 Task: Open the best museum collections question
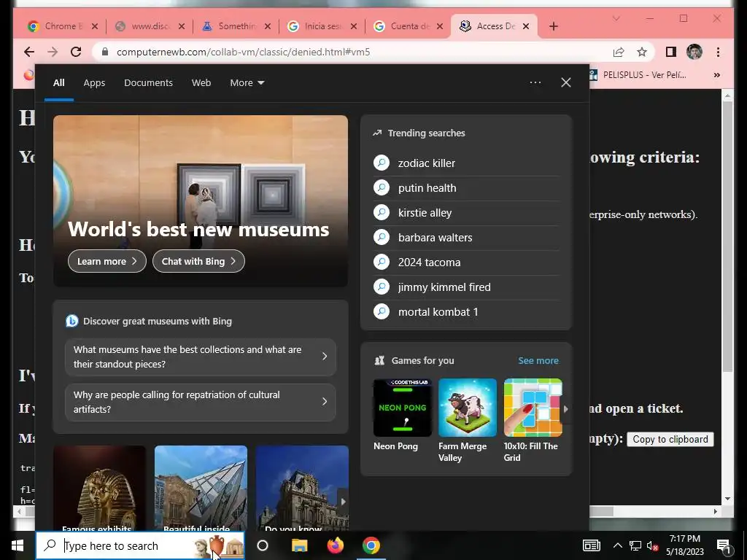tap(200, 357)
